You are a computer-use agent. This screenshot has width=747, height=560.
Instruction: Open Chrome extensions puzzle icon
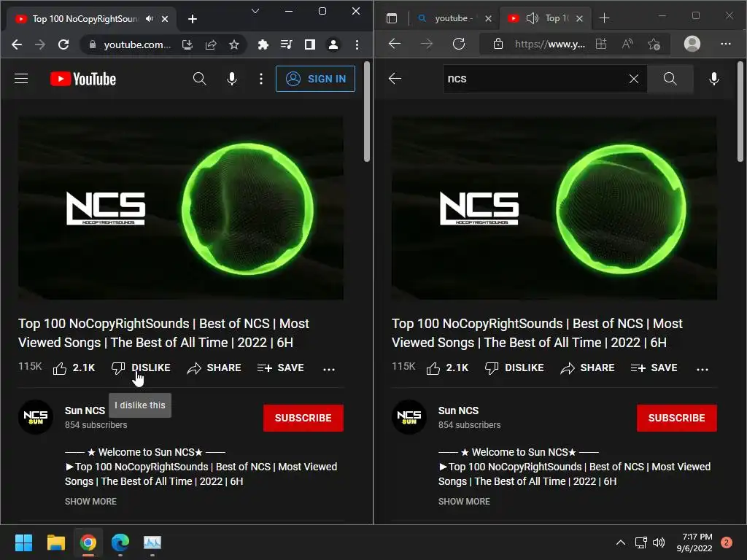tap(263, 44)
